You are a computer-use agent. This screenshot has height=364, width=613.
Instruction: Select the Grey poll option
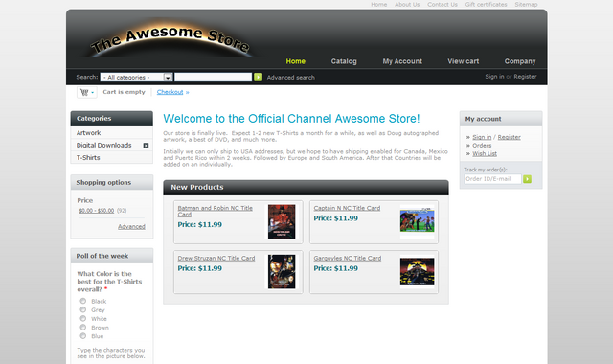[x=83, y=309]
